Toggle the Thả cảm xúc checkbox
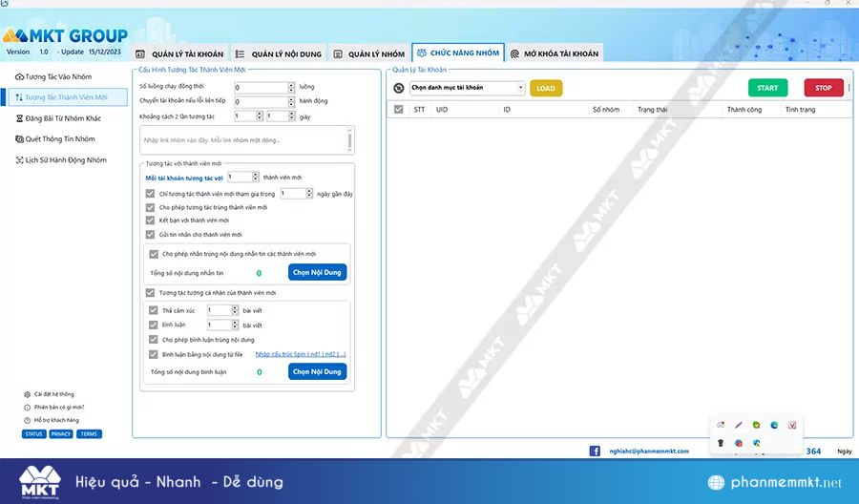859x504 pixels. [154, 310]
